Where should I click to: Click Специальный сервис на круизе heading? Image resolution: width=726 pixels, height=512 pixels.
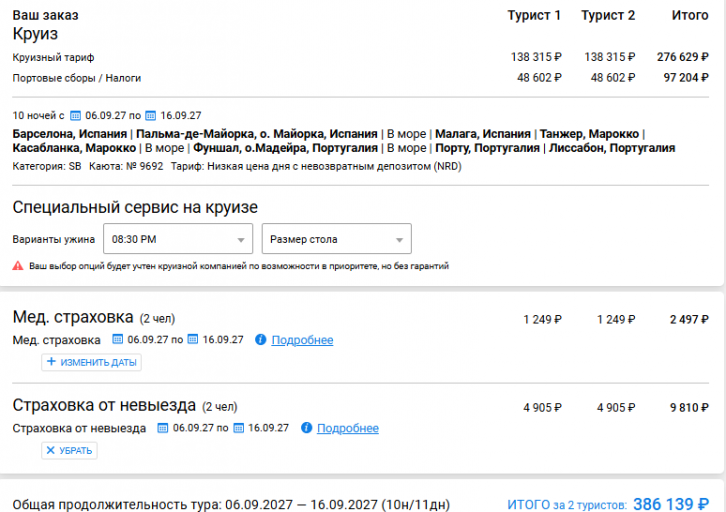135,207
